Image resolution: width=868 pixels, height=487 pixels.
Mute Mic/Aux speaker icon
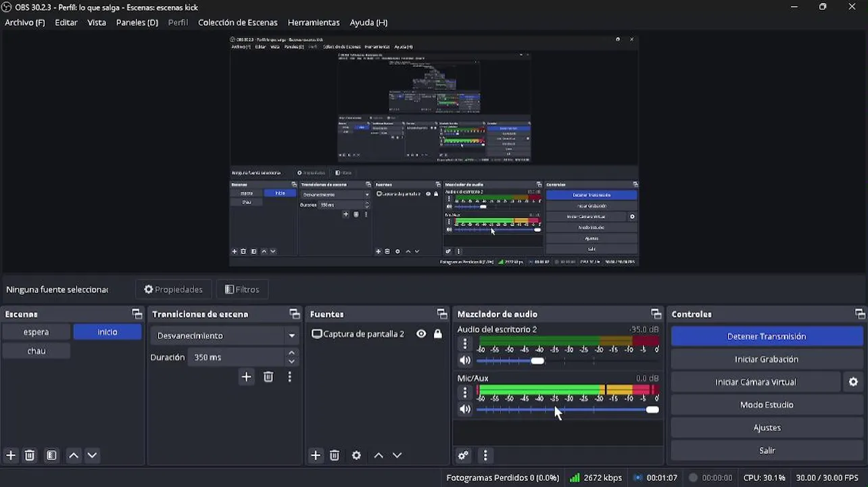[x=465, y=409]
